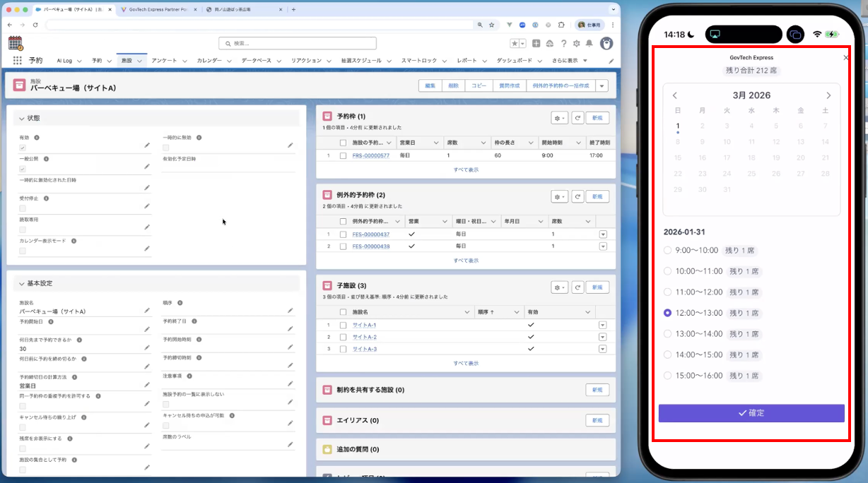Open the dropdown next to 例外的予約枠の一括作成
The height and width of the screenshot is (483, 868).
[602, 85]
